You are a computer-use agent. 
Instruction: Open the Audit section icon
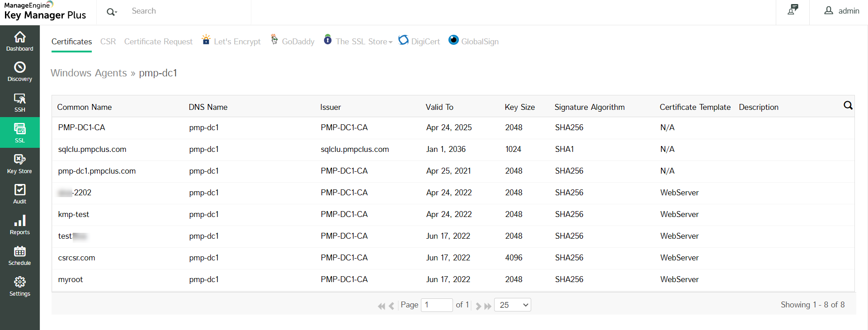pyautogui.click(x=20, y=194)
